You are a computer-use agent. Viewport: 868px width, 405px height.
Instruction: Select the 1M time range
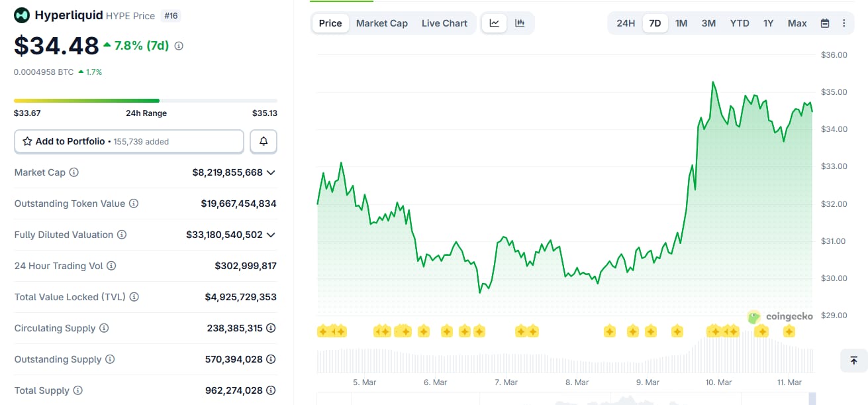click(x=681, y=23)
